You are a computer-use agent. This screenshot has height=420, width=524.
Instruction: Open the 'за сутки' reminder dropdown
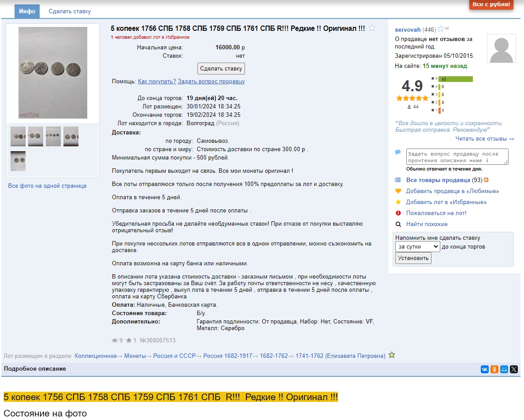point(417,247)
